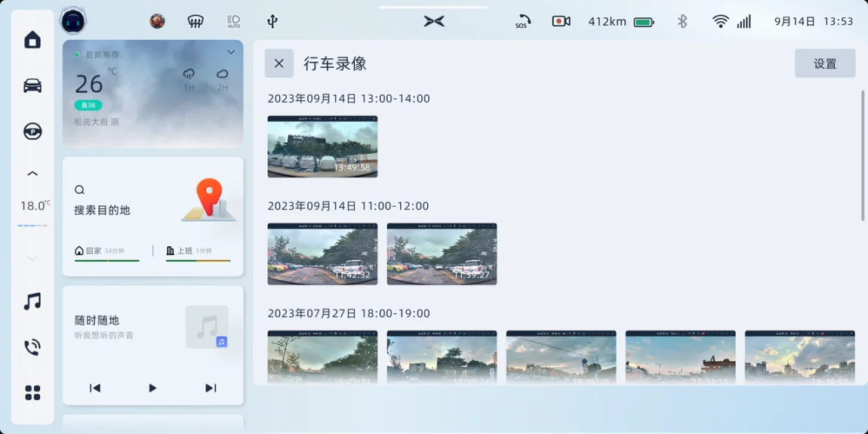Lower temperature with the down chevron
The width and height of the screenshot is (868, 434).
[x=32, y=258]
